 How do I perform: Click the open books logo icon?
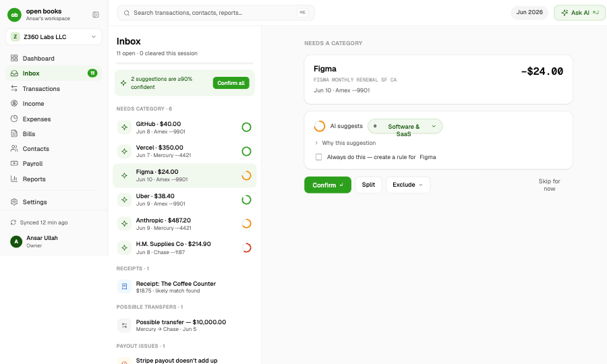14,15
